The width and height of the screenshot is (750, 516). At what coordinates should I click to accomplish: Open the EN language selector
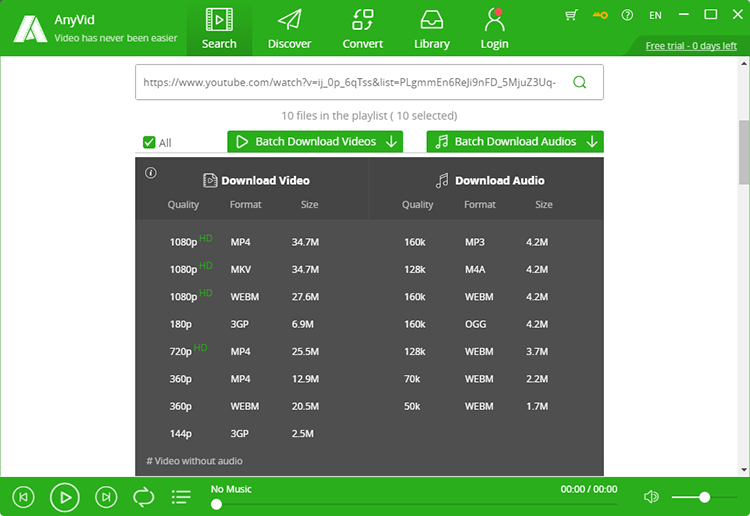tap(655, 15)
